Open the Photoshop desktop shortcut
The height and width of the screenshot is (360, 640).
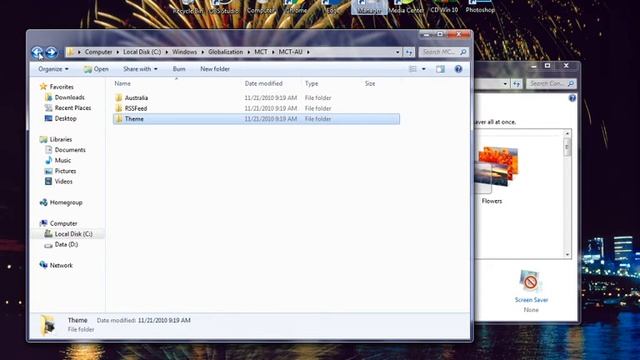point(480,7)
